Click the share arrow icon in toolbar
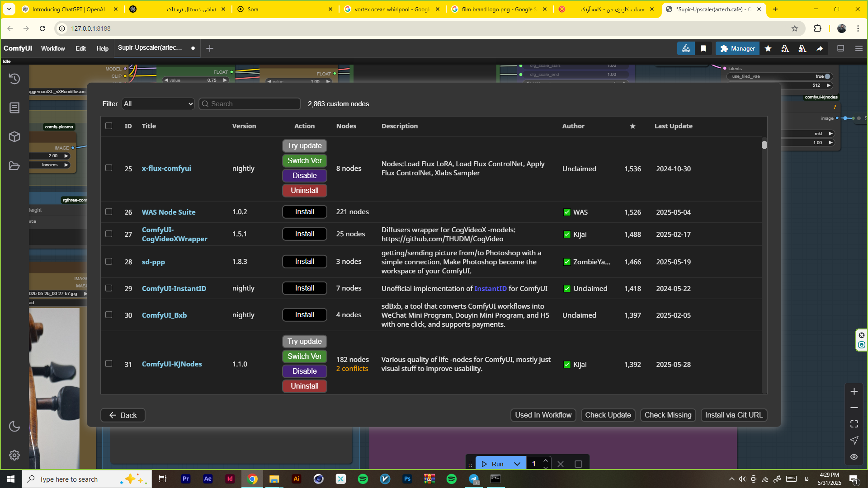This screenshot has width=868, height=488. coord(820,48)
